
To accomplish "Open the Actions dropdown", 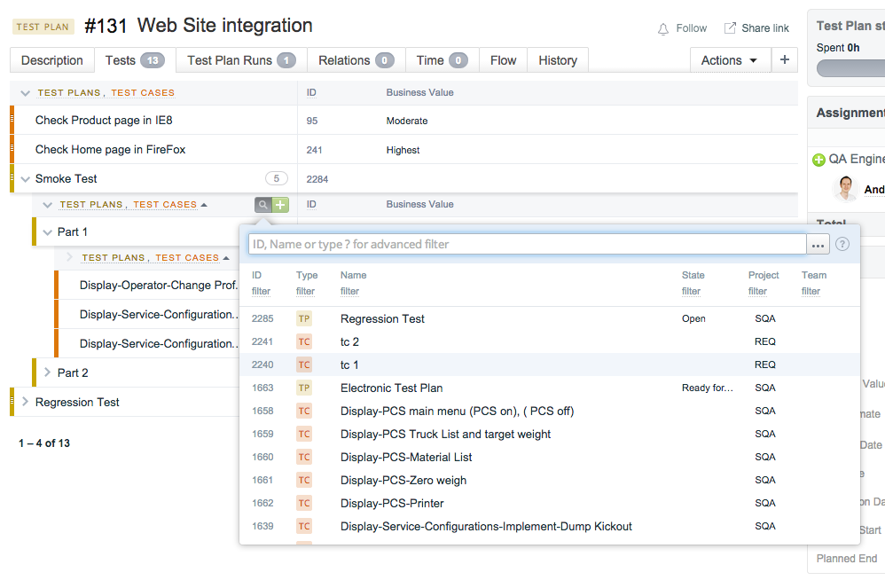I will coord(731,60).
